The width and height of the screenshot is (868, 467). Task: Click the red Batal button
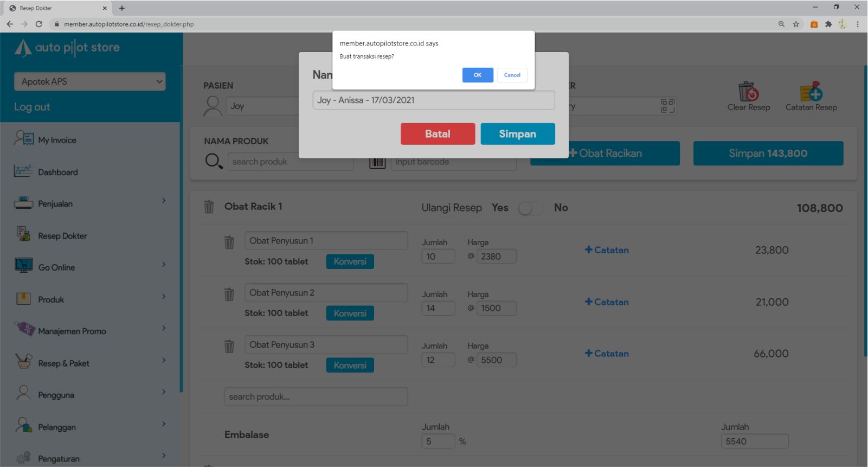tap(438, 134)
